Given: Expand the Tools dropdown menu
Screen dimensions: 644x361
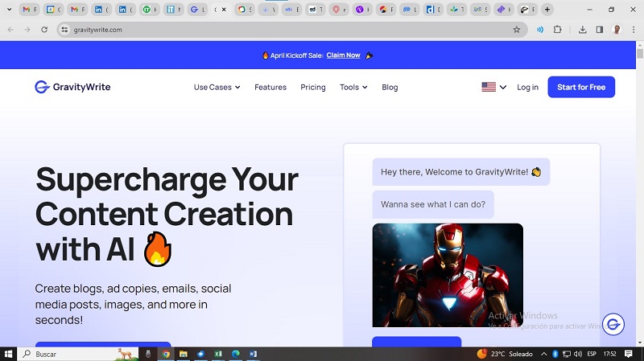Looking at the screenshot, I should (x=353, y=87).
